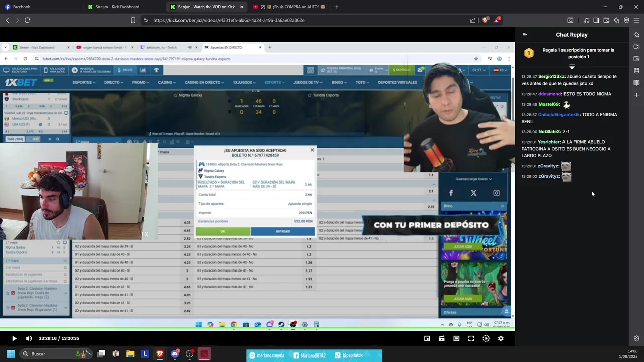
Task: Focus the kick.com address bar
Action: (302, 20)
